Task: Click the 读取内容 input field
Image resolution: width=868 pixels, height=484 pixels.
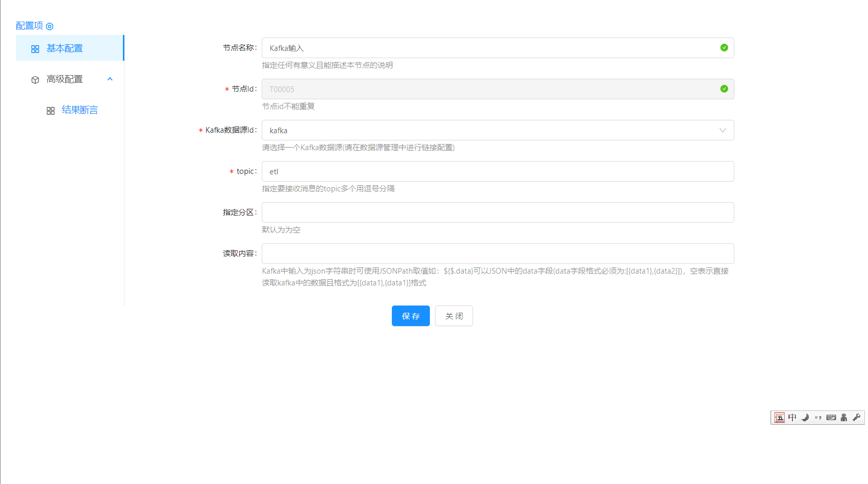Action: click(497, 254)
